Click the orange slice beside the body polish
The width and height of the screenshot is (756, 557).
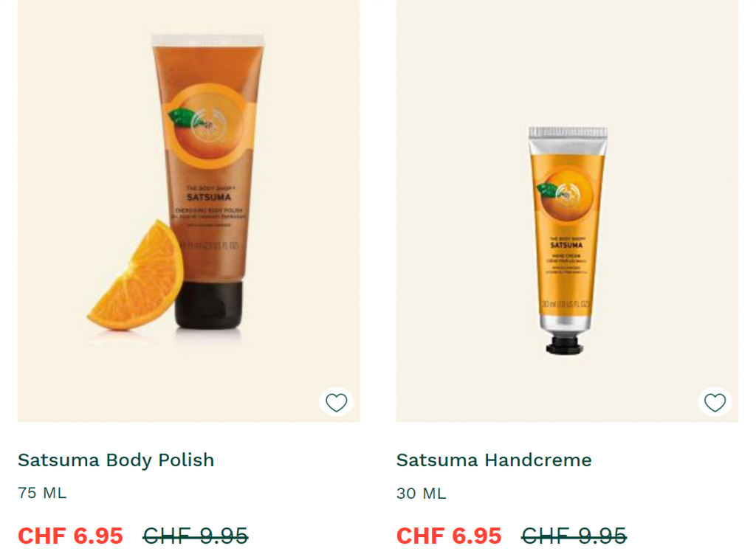coord(135,276)
